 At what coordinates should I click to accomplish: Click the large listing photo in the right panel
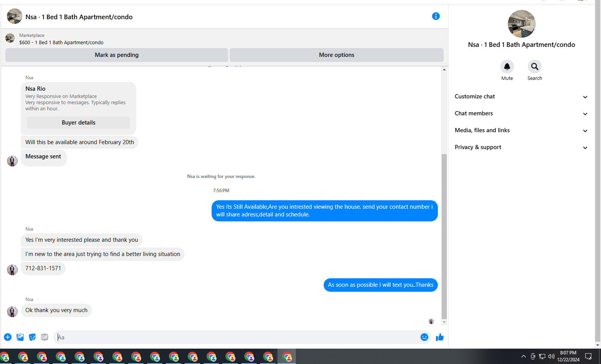521,24
